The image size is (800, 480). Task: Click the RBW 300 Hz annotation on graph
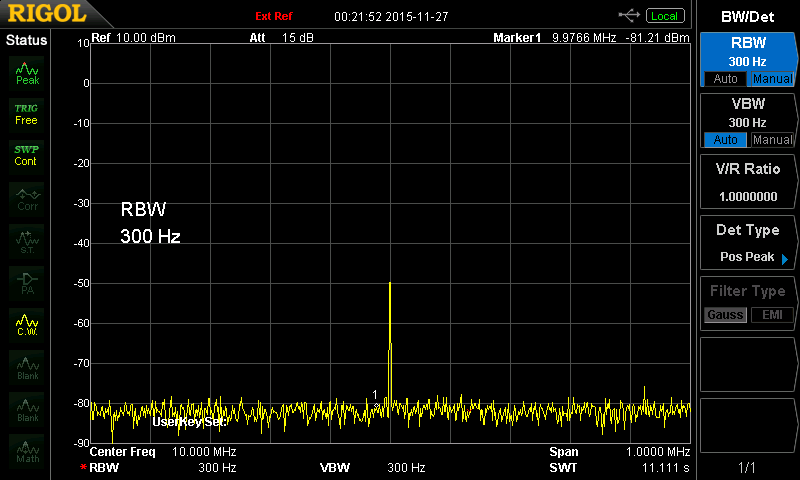(x=151, y=223)
